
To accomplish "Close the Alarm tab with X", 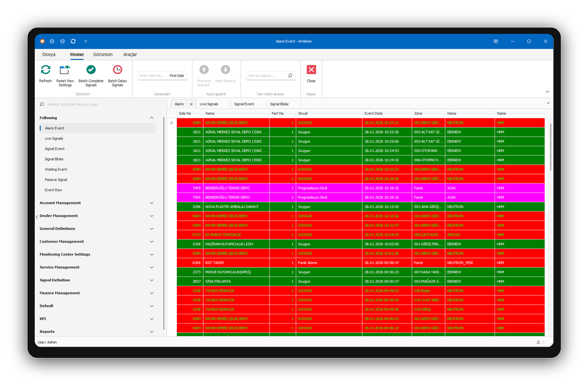I will tap(191, 104).
